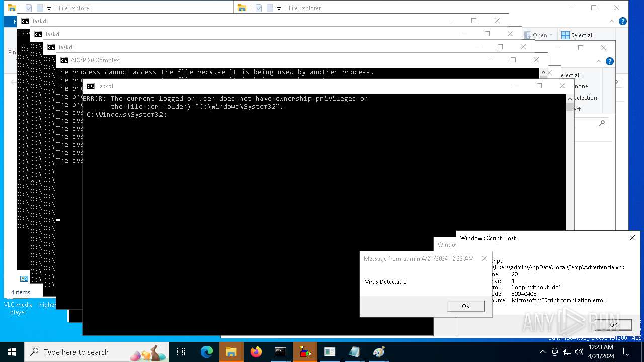Image resolution: width=644 pixels, height=362 pixels.
Task: Click OK in Windows Script Host dialog
Action: 613,325
